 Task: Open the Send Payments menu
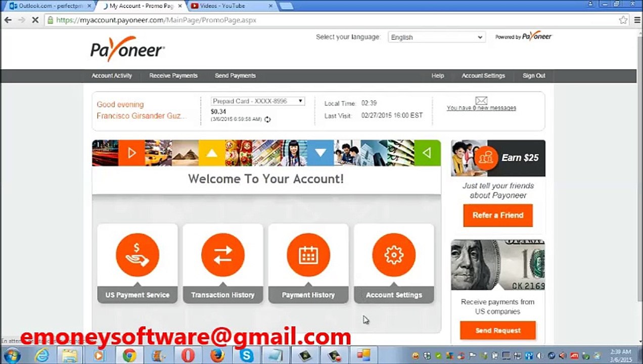click(235, 75)
